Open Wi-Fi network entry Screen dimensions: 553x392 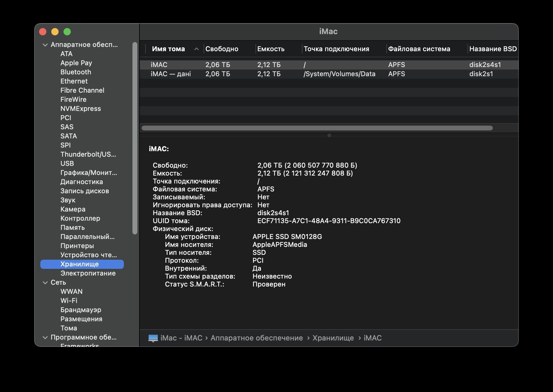tap(69, 301)
